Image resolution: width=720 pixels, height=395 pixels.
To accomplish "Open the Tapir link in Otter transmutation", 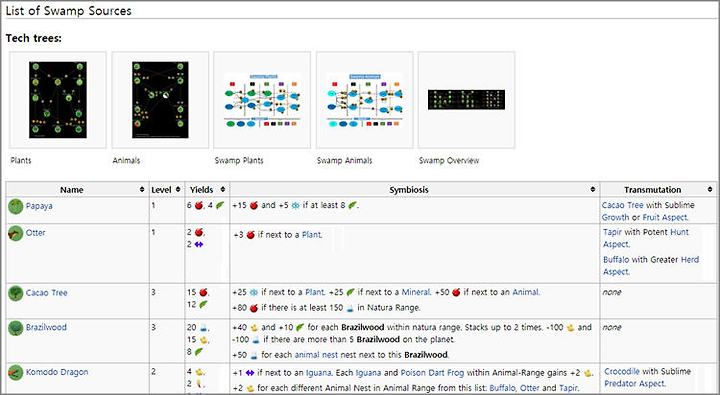I will 612,232.
